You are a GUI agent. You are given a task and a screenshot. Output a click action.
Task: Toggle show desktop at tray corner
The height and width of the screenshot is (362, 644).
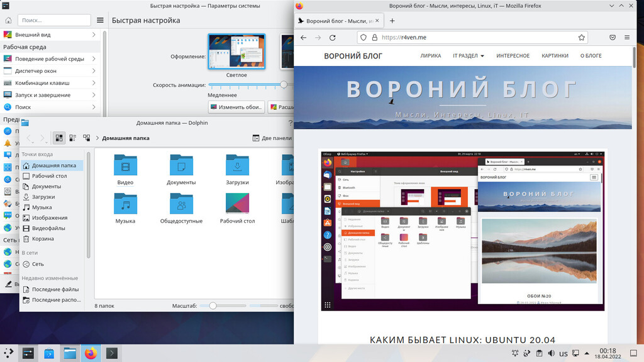click(634, 353)
